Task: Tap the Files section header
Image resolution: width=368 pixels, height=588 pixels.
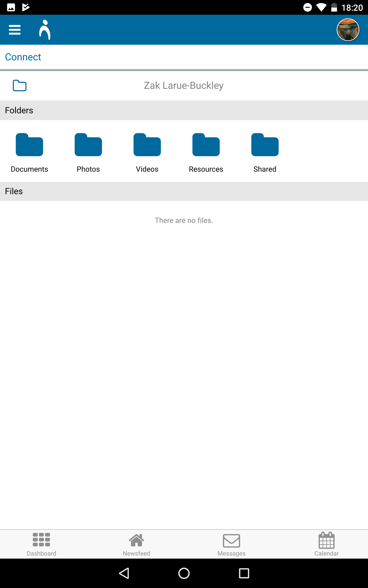Action: [x=184, y=191]
